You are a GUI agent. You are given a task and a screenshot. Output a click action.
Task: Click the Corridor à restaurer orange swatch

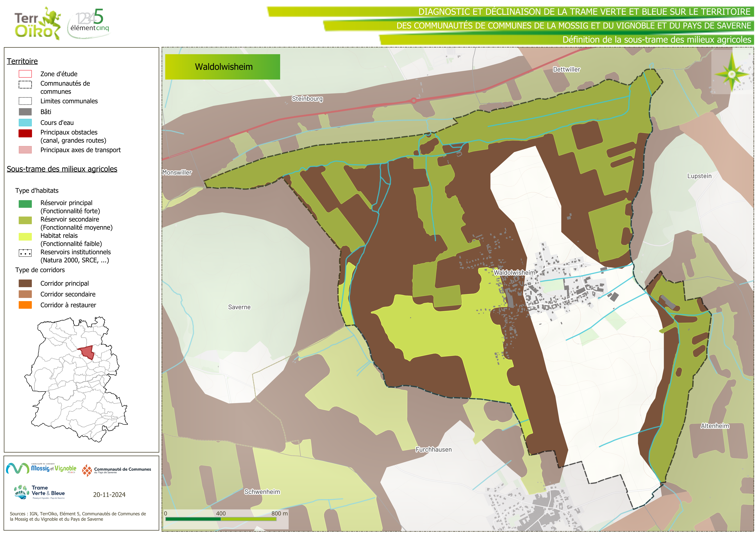tap(25, 305)
